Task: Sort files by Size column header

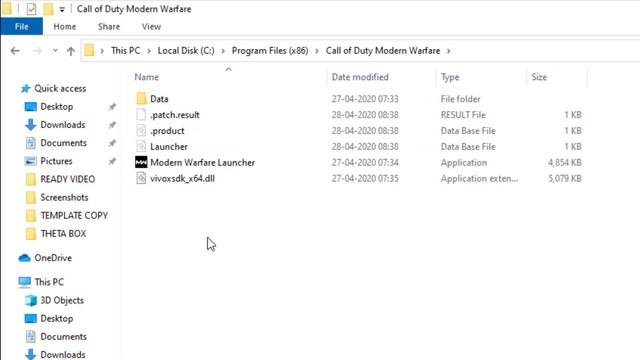Action: click(539, 77)
